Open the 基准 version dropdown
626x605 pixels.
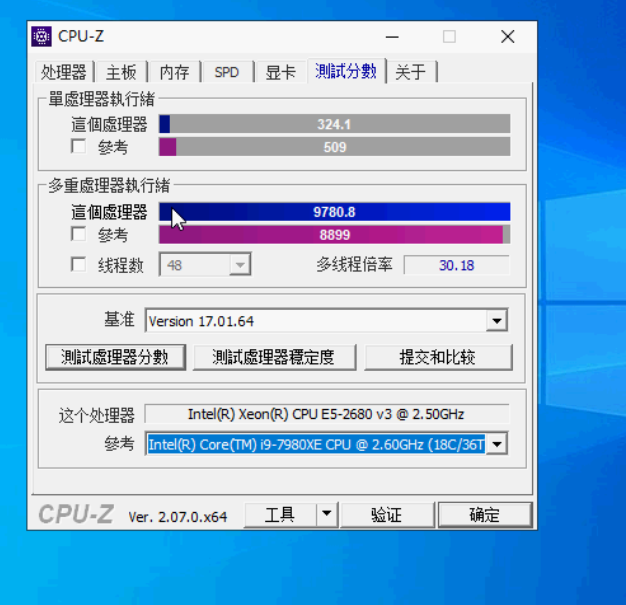click(x=497, y=320)
